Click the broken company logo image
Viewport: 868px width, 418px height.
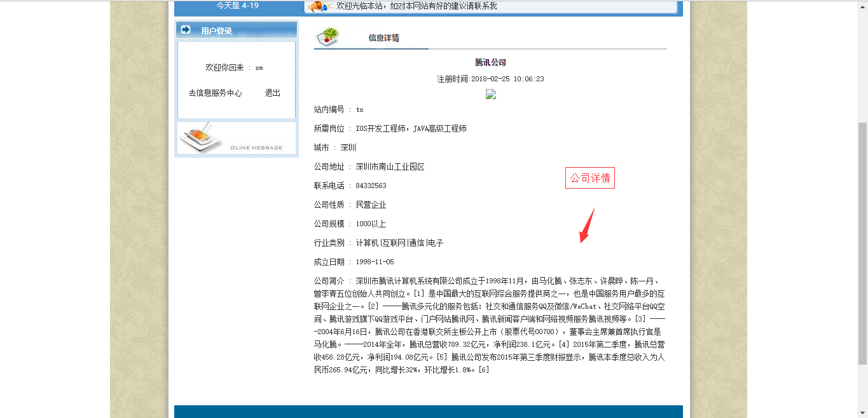coord(490,94)
